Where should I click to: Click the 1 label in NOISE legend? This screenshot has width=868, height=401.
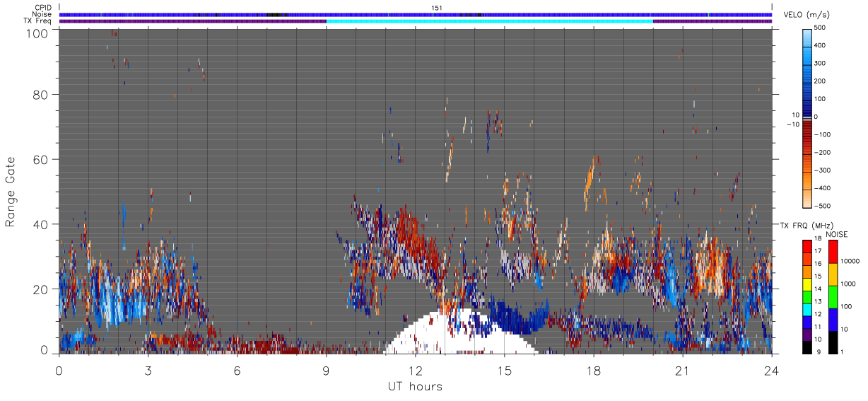pos(842,351)
